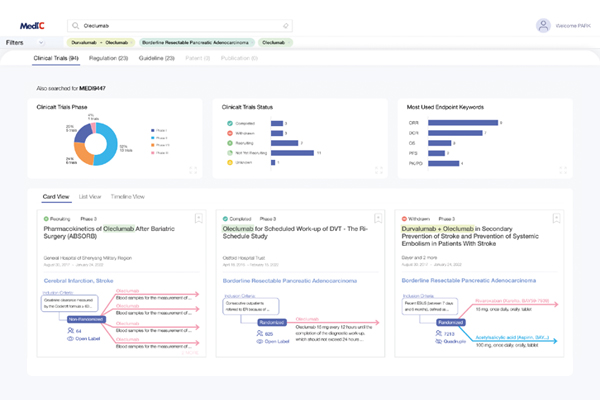Expand the Clinical Trials Phase chart fullscreen
The image size is (600, 400).
click(192, 171)
